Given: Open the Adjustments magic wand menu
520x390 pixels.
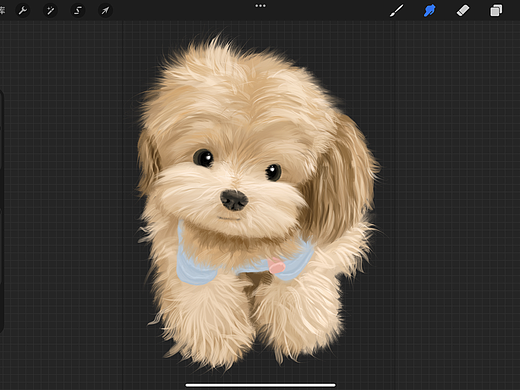Looking at the screenshot, I should point(50,11).
